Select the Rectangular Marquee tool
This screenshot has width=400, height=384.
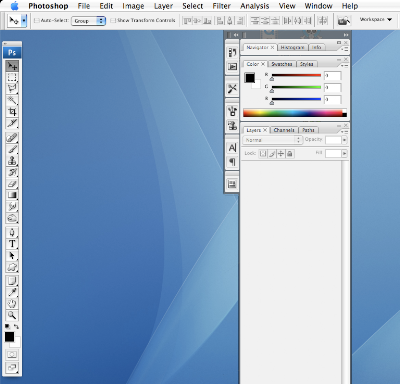point(12,77)
